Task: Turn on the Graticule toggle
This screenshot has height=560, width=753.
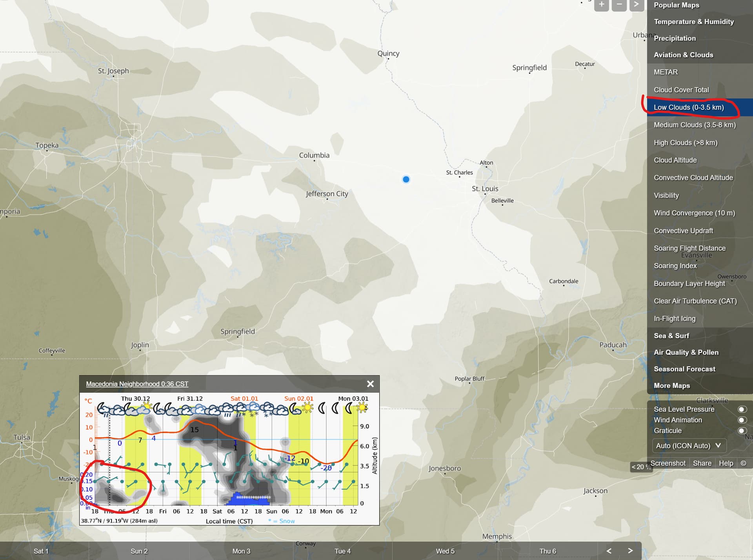Action: pyautogui.click(x=742, y=431)
